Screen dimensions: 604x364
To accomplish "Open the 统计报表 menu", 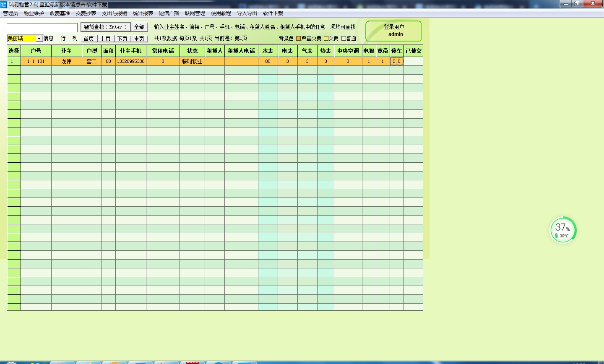I will (x=143, y=13).
